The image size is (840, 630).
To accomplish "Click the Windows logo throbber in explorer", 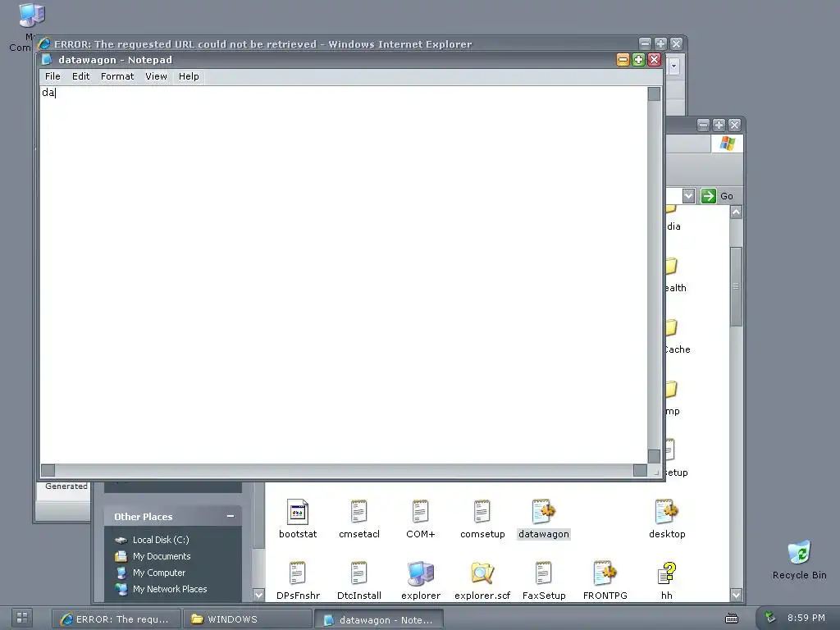I will point(727,144).
